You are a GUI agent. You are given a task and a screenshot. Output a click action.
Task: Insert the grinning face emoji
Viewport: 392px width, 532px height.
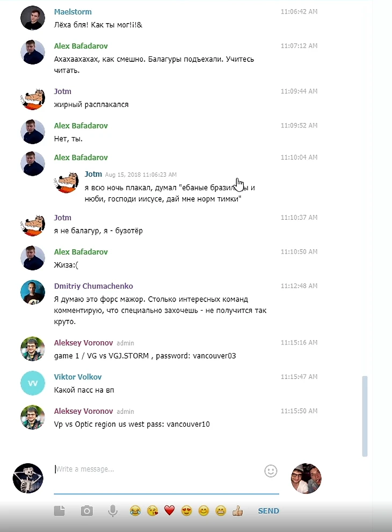pyautogui.click(x=221, y=511)
